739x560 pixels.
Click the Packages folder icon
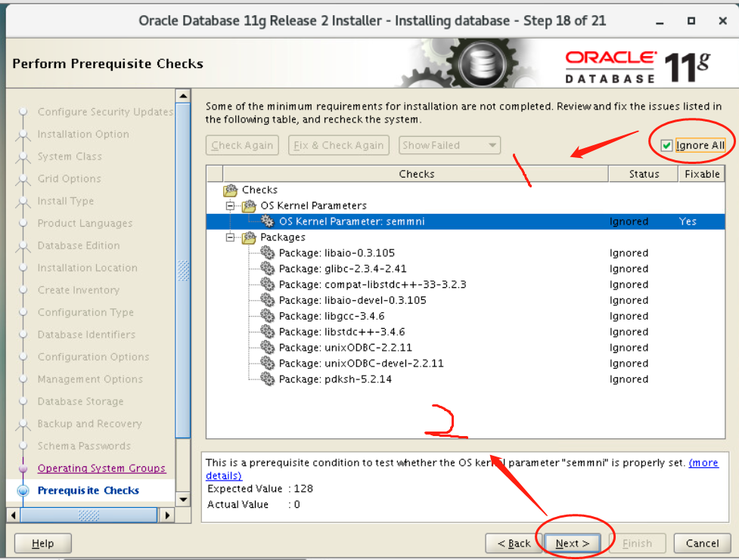(x=249, y=237)
